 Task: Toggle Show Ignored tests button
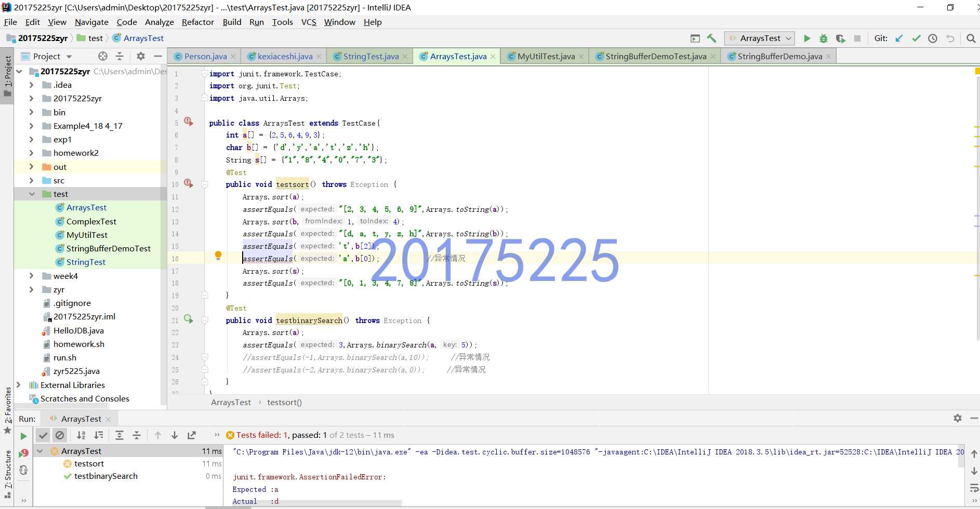click(x=60, y=435)
